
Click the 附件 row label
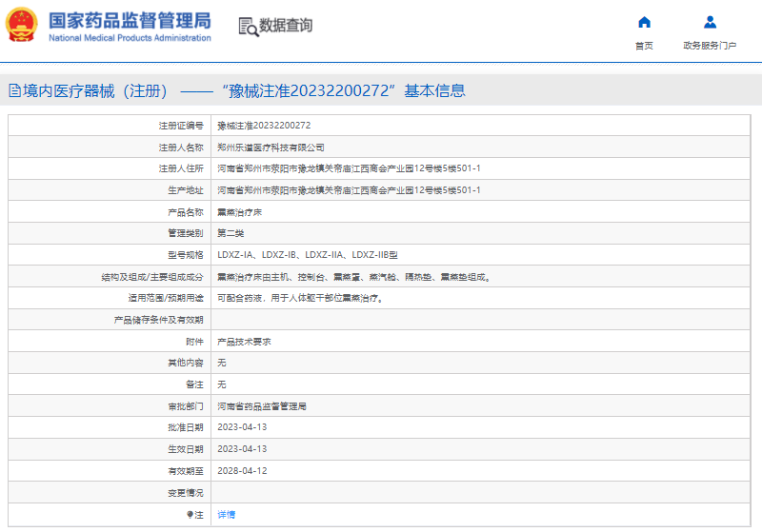[x=194, y=342]
